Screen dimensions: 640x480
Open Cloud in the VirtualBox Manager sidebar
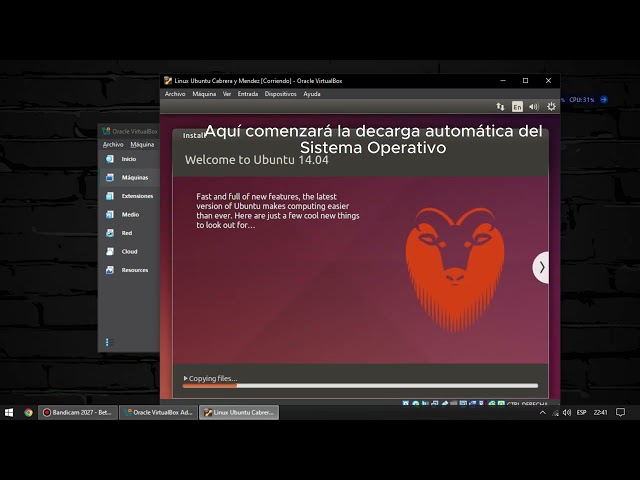[x=129, y=251]
